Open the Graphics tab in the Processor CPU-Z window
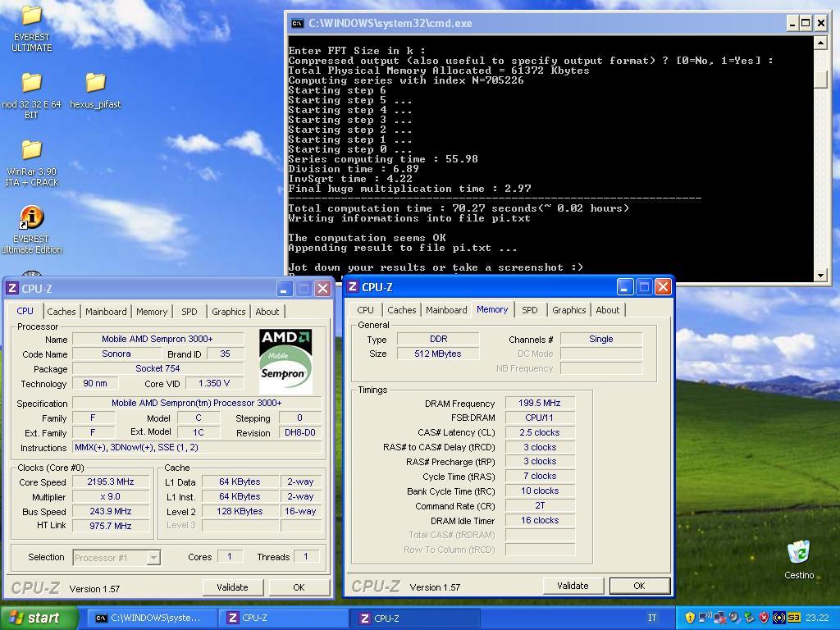The height and width of the screenshot is (630, 840). tap(228, 312)
